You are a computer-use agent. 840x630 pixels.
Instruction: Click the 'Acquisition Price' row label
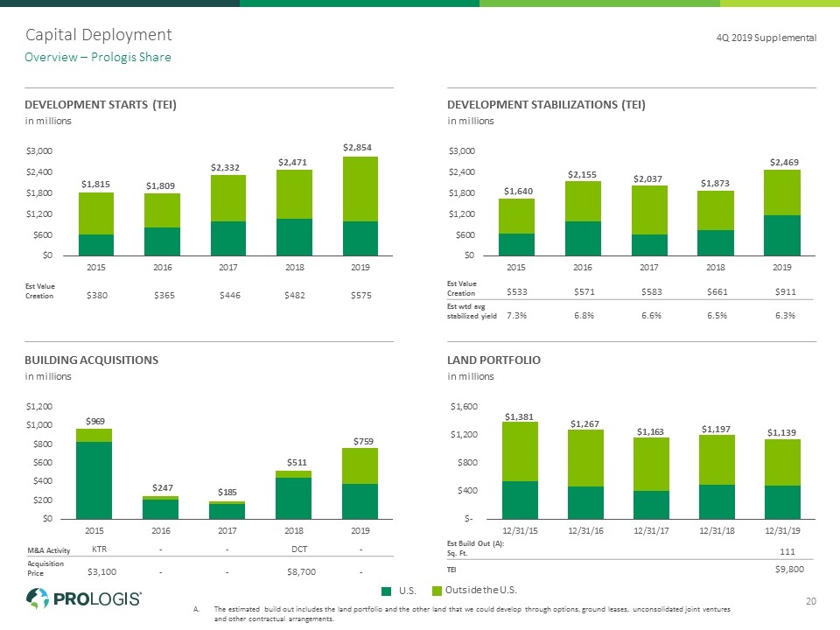click(45, 569)
